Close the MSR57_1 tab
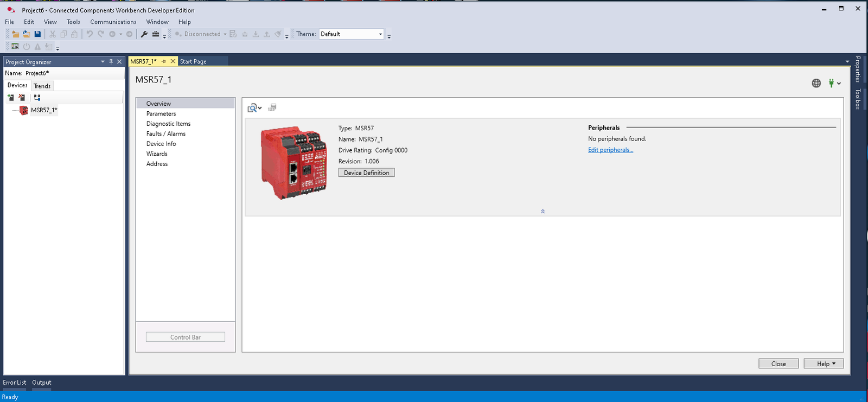The image size is (868, 402). tap(173, 61)
